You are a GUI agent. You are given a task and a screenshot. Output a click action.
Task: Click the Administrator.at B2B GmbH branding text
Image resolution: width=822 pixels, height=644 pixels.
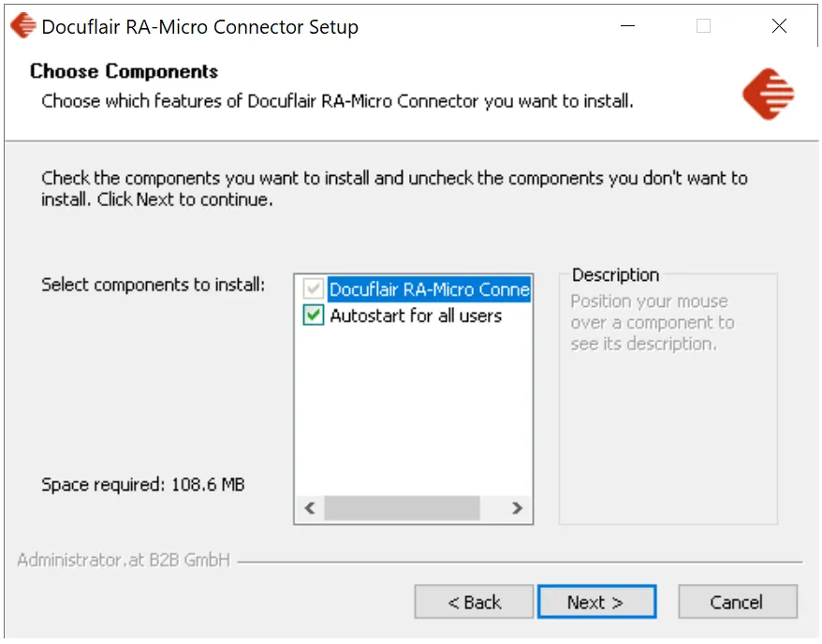tap(124, 561)
